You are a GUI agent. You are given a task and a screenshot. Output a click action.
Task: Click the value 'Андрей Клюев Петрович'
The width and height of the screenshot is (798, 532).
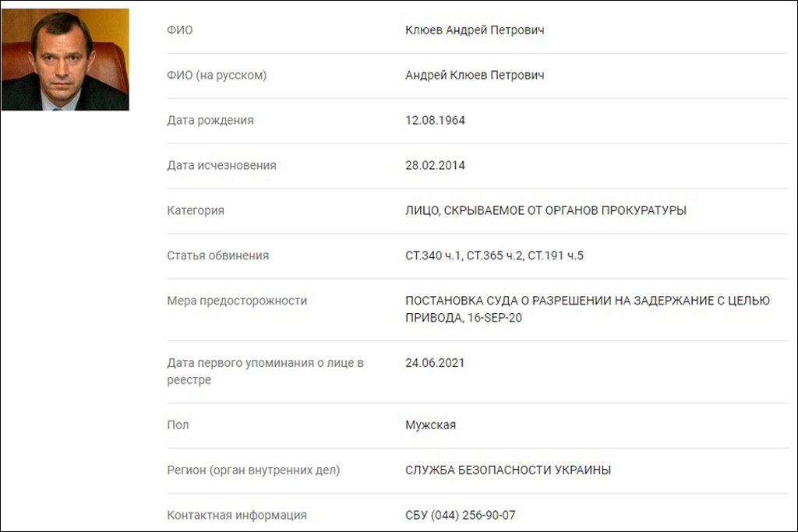pos(475,76)
